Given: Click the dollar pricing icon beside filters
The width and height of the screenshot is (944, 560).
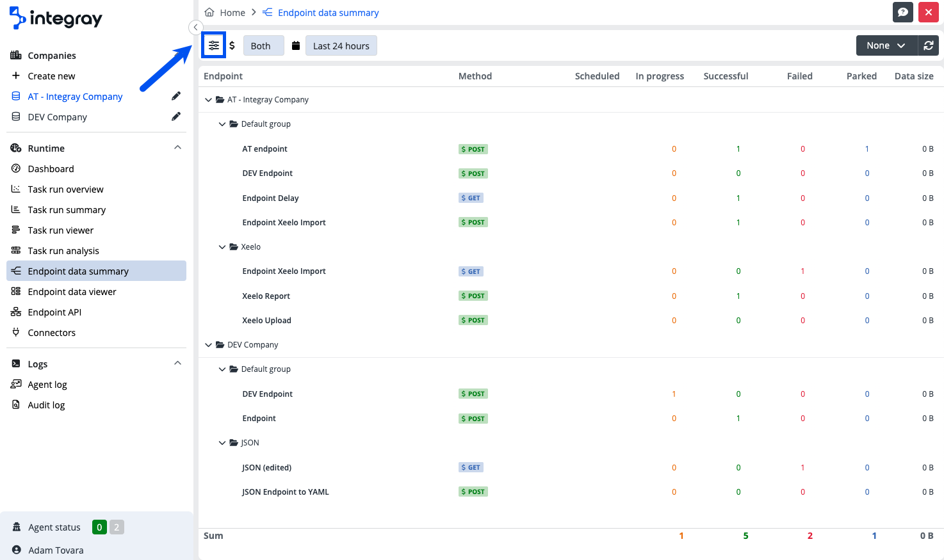Looking at the screenshot, I should tap(232, 45).
